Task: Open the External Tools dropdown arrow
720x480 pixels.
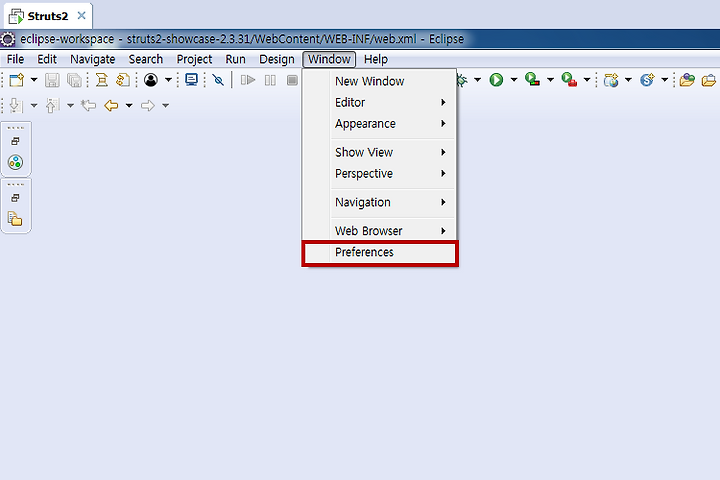Action: pos(587,80)
